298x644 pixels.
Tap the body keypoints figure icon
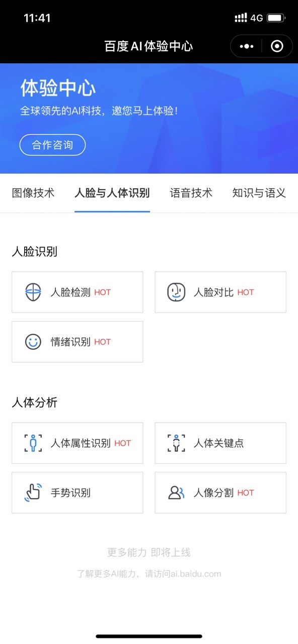[176, 443]
